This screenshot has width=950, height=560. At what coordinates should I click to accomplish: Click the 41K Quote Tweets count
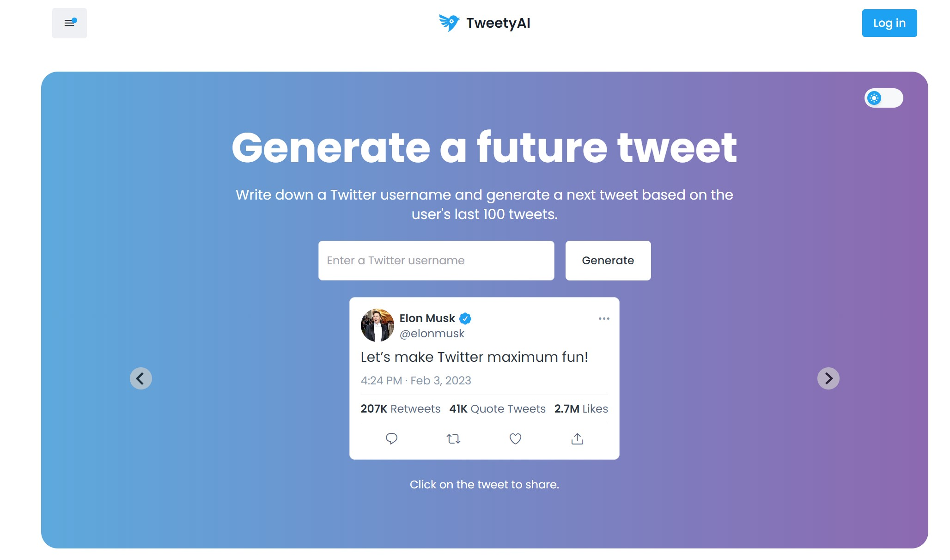(x=498, y=409)
